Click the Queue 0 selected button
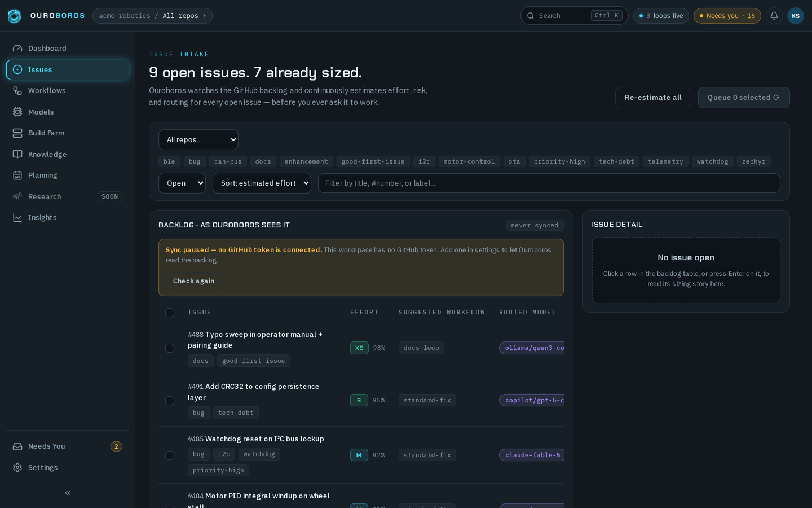This screenshot has width=812, height=508. 744,98
